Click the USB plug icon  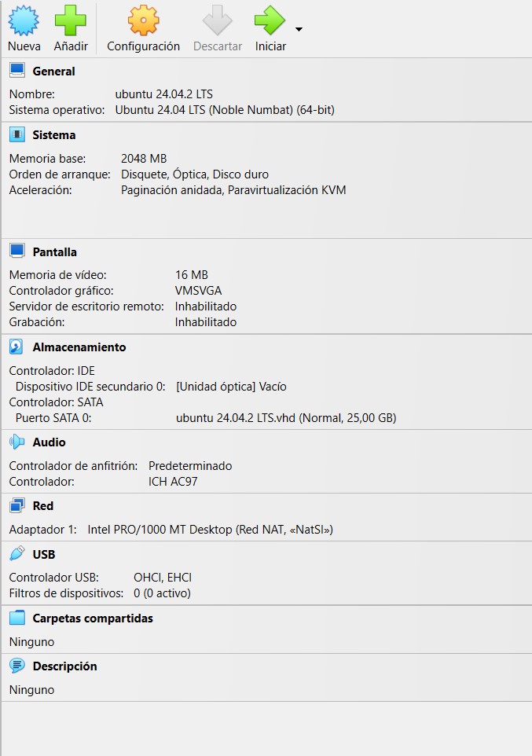17,553
